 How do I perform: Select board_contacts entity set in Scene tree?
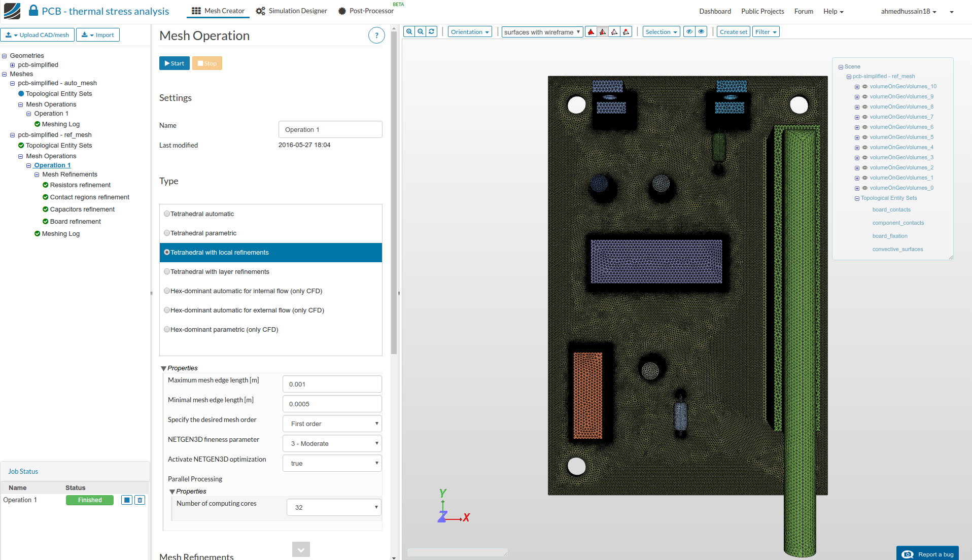pos(891,210)
